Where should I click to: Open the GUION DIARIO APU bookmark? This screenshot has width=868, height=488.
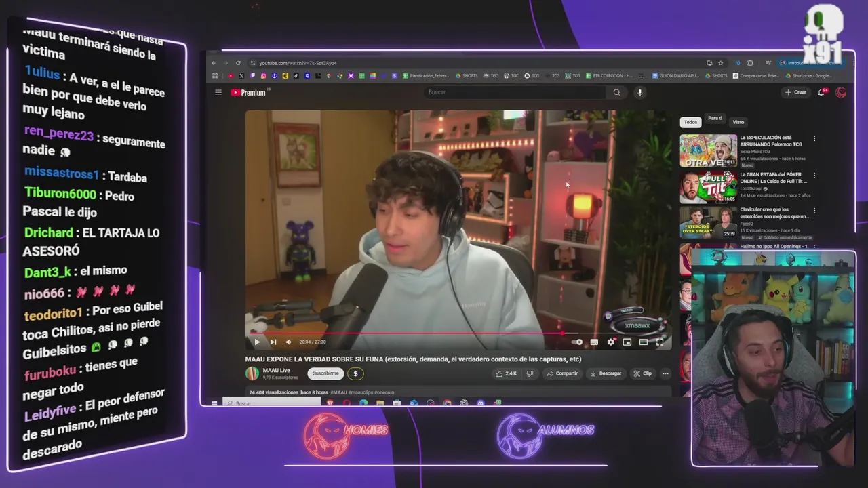pos(674,76)
